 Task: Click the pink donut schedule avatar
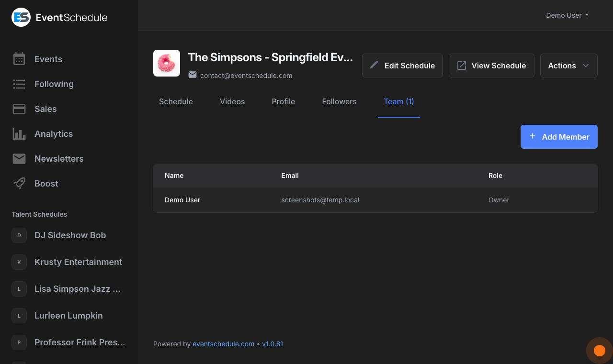click(x=167, y=63)
